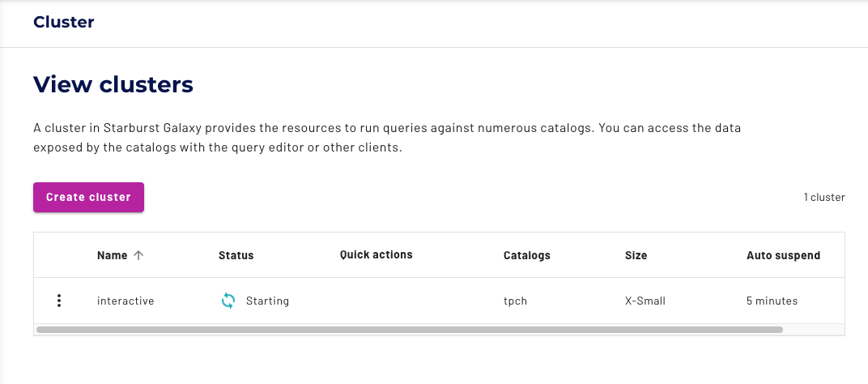Sort by the Name column arrow
This screenshot has height=384, width=868.
(x=138, y=255)
